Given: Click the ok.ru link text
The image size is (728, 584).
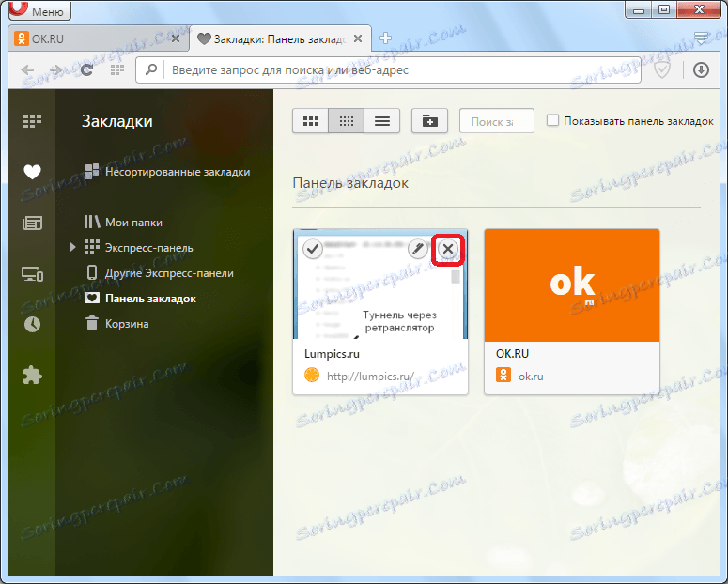Looking at the screenshot, I should pos(531,376).
